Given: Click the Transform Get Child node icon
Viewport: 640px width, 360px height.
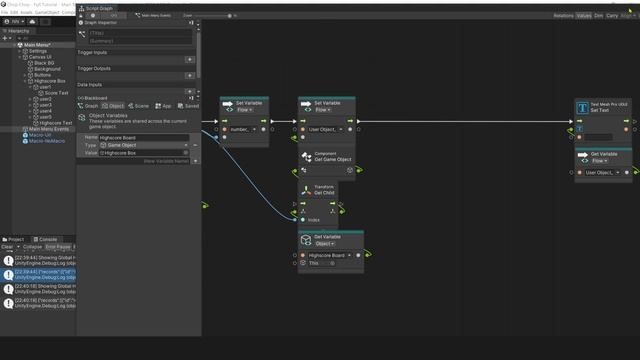Looking at the screenshot, I should (x=306, y=190).
